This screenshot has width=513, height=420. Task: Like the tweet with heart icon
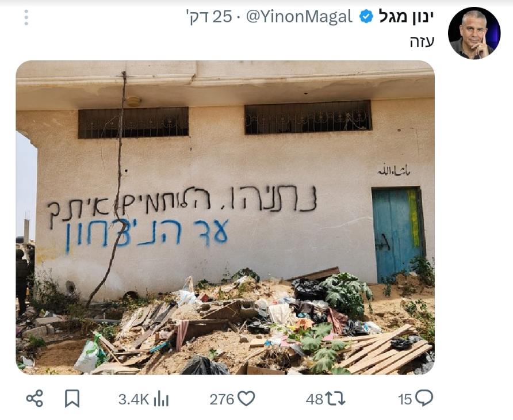tap(246, 399)
